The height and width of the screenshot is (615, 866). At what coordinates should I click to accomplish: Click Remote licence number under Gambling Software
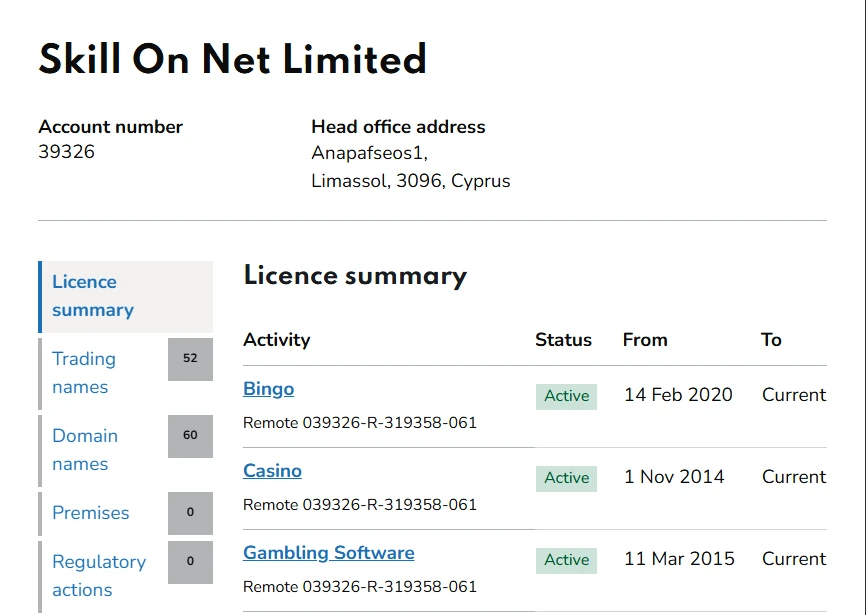tap(360, 587)
